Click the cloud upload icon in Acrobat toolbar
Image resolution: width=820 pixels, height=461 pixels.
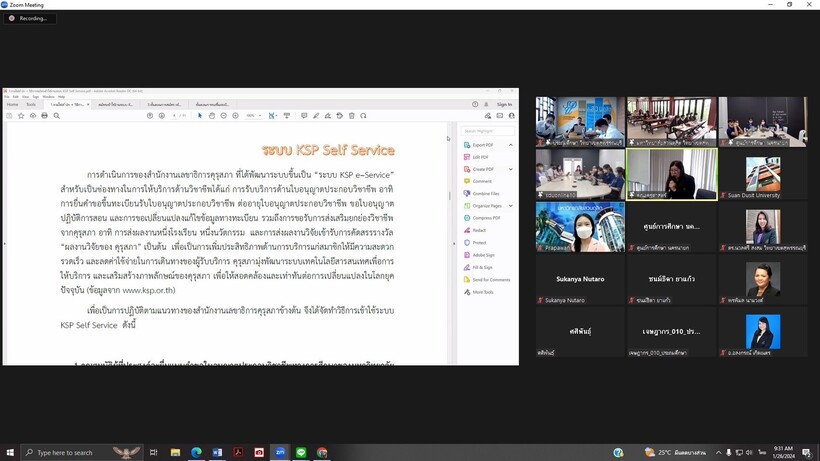32,116
